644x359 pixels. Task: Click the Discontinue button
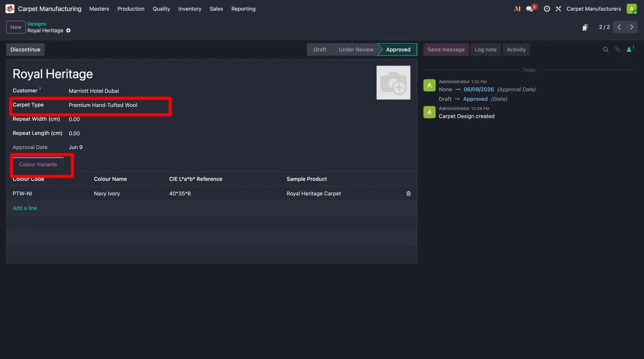25,49
